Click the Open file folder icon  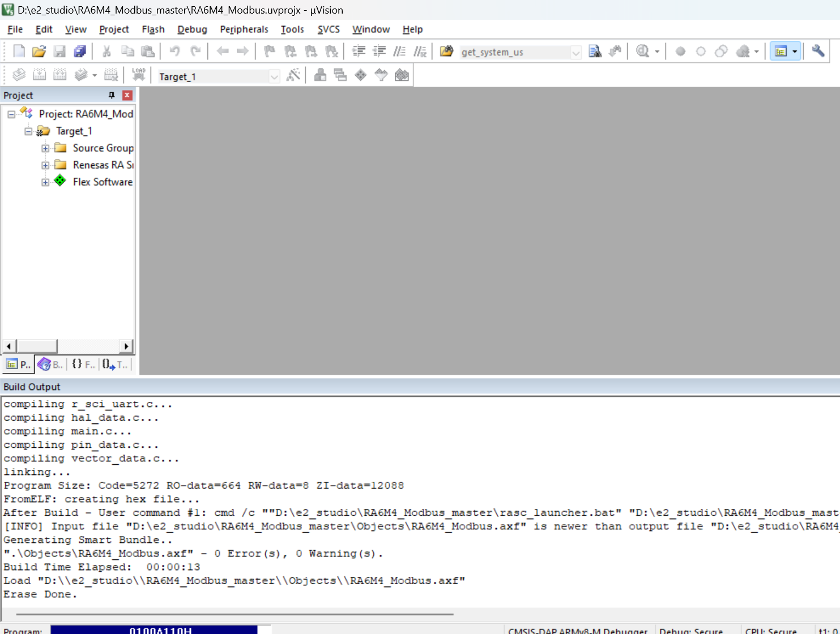click(39, 52)
